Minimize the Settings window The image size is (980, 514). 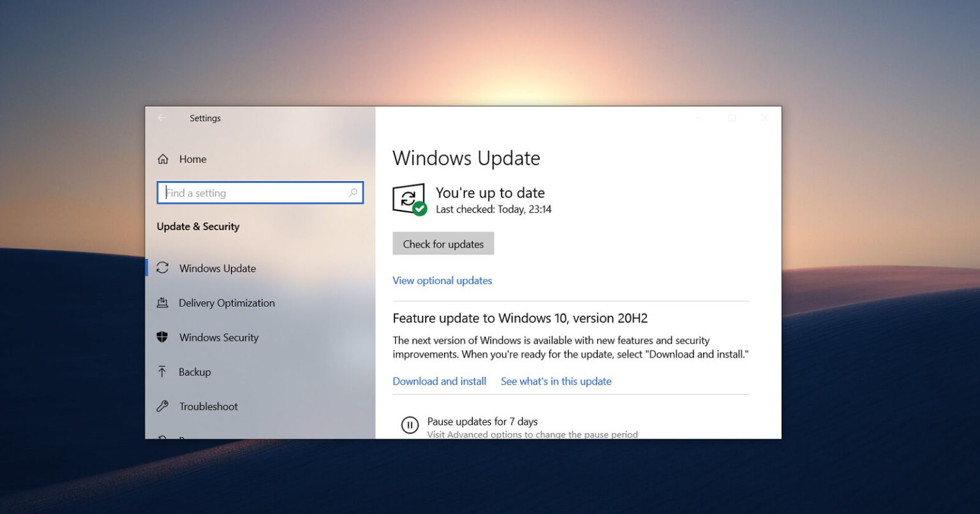[699, 118]
